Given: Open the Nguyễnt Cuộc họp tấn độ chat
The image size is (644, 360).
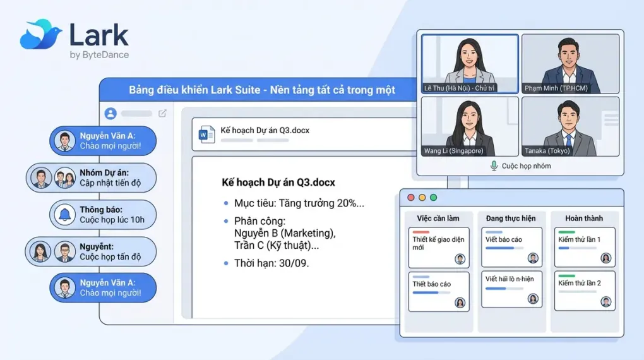Looking at the screenshot, I should tap(91, 251).
